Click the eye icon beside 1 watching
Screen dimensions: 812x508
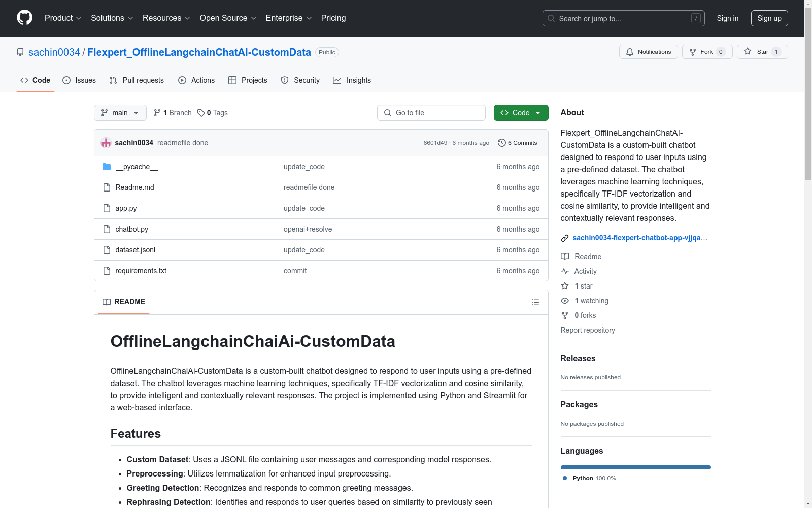click(x=565, y=301)
